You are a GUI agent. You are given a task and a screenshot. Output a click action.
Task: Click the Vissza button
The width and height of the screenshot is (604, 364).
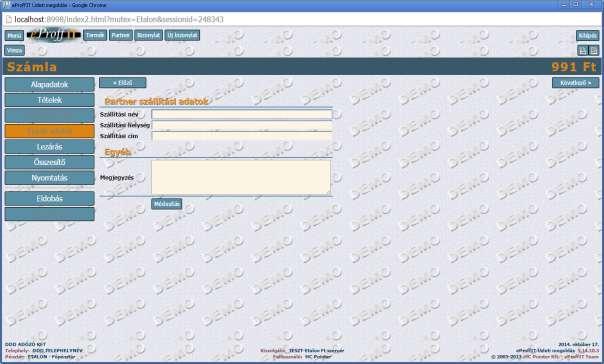pyautogui.click(x=15, y=50)
